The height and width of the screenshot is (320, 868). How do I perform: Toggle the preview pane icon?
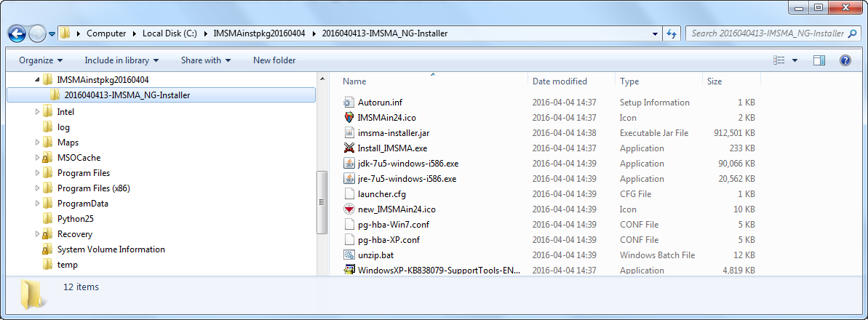pos(819,60)
